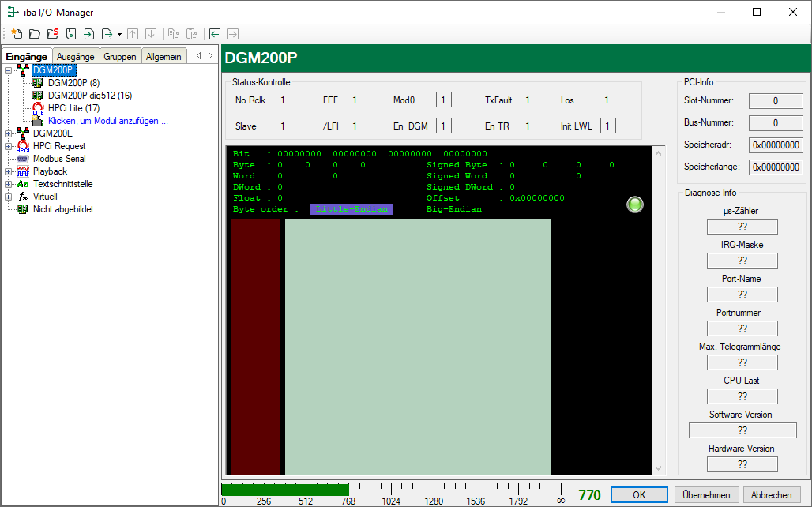Screen dimensions: 812x507
Task: Click the Übernehmen button
Action: [706, 495]
